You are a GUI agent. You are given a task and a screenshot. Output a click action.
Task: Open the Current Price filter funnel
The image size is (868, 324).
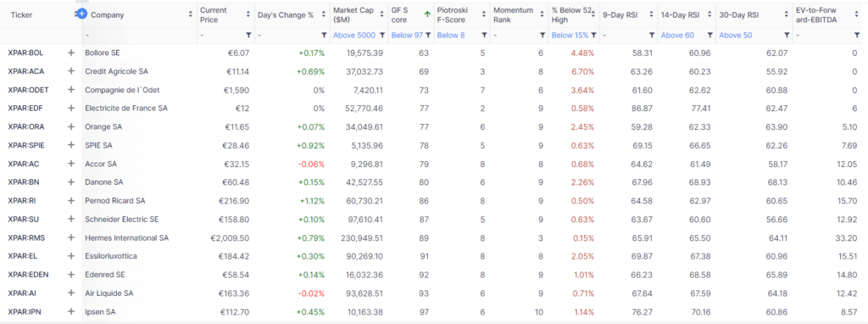[x=248, y=36]
